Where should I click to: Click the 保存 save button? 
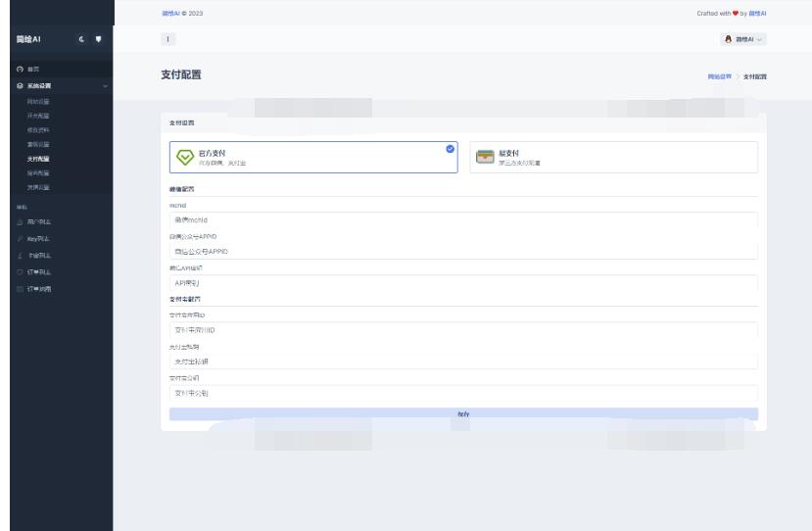(x=463, y=414)
